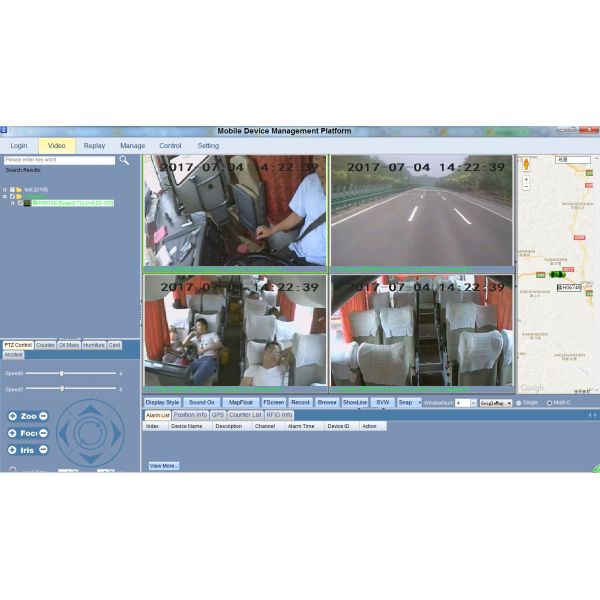600x600 pixels.
Task: Expand the test (DVR) tree node
Action: click(5, 189)
